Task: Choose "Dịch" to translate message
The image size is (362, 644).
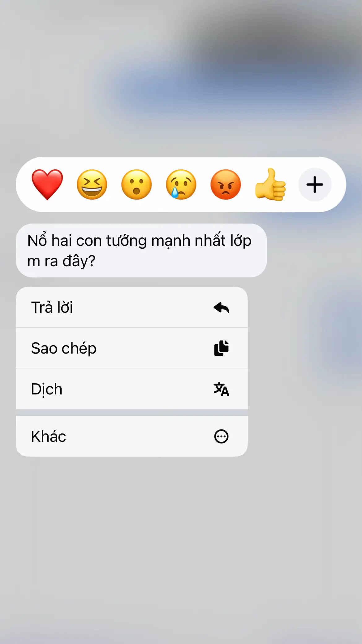Action: 132,389
